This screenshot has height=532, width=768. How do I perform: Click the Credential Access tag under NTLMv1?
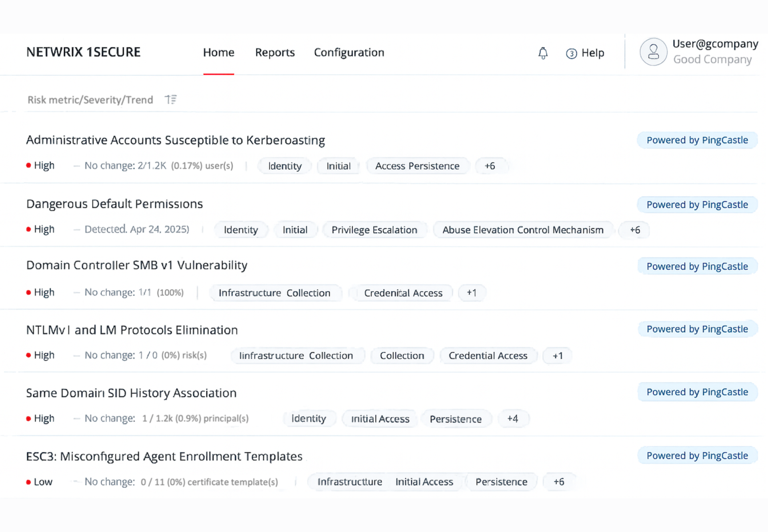tap(488, 356)
